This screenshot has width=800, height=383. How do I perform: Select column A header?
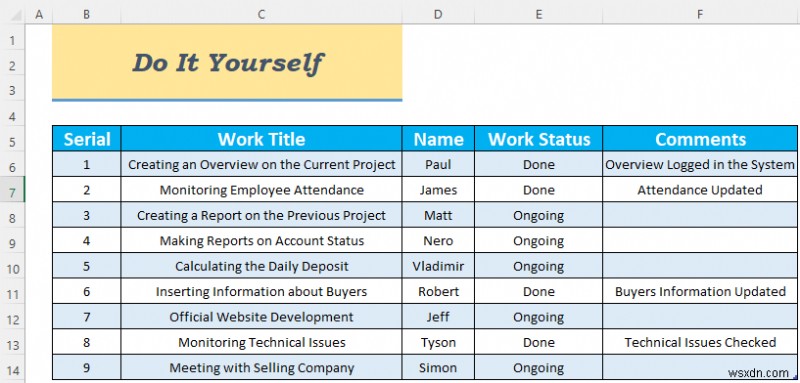(x=39, y=15)
